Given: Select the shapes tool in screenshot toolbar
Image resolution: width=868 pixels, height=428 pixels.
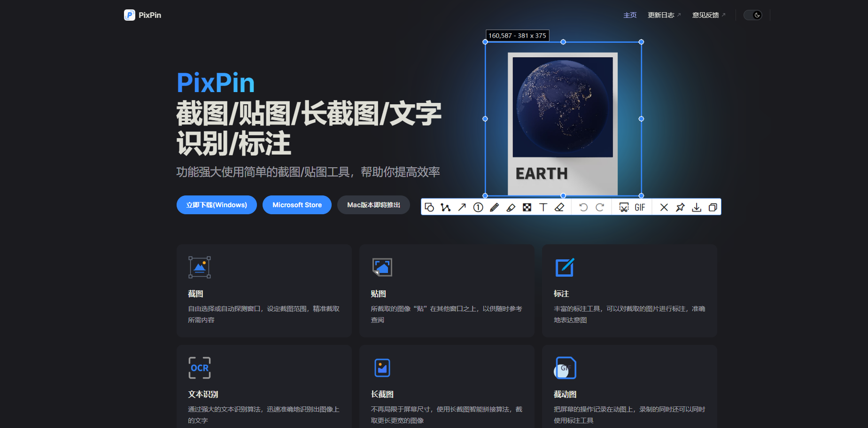Looking at the screenshot, I should [429, 207].
